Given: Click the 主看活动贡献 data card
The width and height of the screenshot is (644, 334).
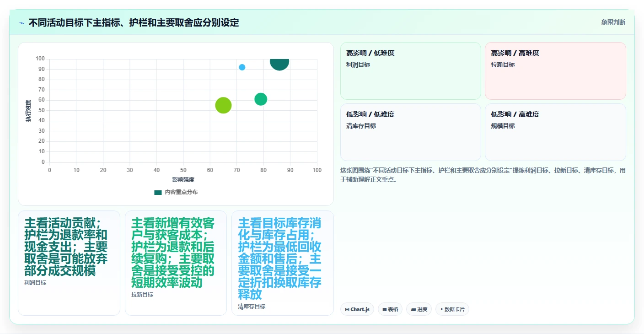Looking at the screenshot, I should (x=69, y=263).
